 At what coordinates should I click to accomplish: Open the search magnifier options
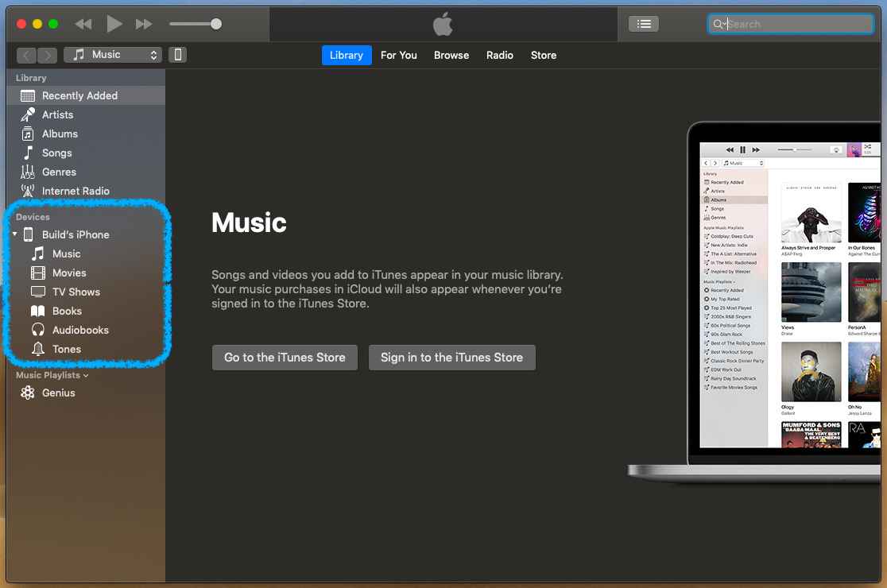tap(719, 24)
